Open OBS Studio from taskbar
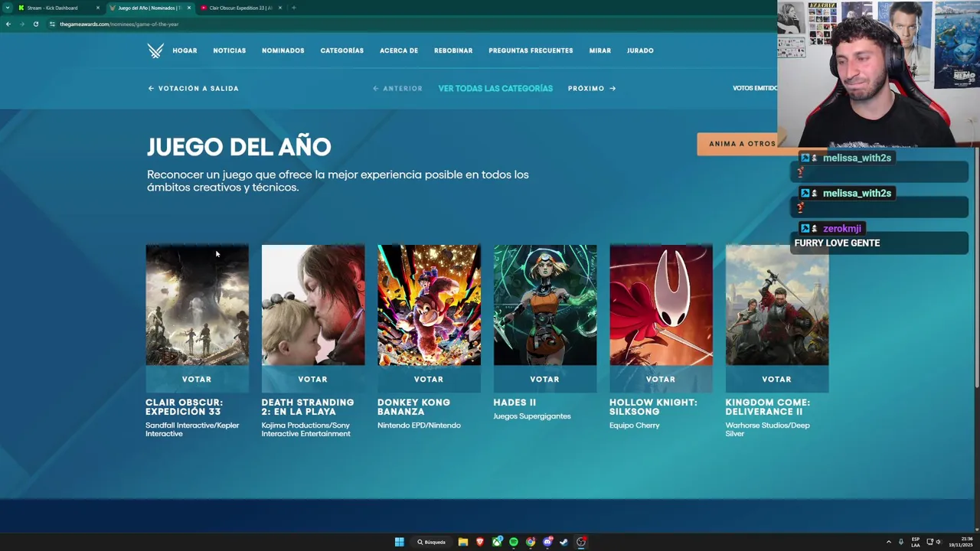Image resolution: width=980 pixels, height=551 pixels. [x=581, y=542]
